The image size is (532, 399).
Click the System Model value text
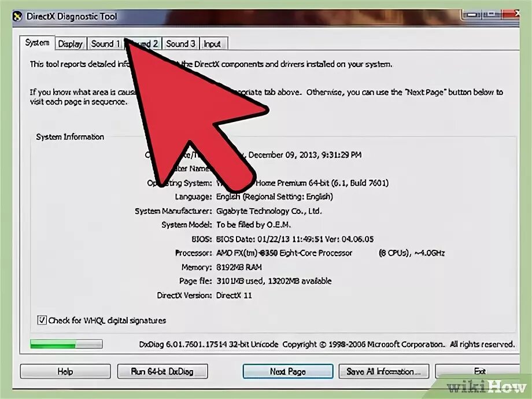[253, 224]
